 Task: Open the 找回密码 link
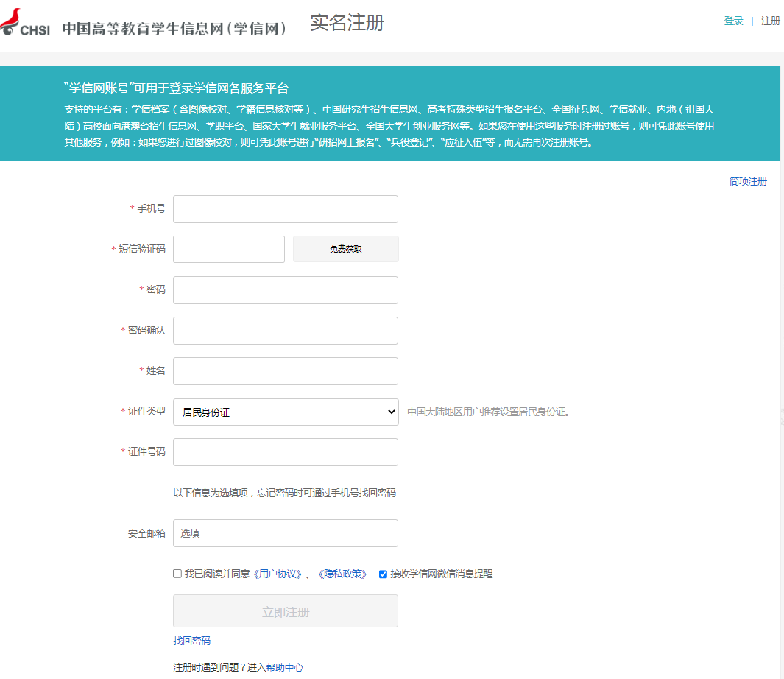tap(191, 641)
